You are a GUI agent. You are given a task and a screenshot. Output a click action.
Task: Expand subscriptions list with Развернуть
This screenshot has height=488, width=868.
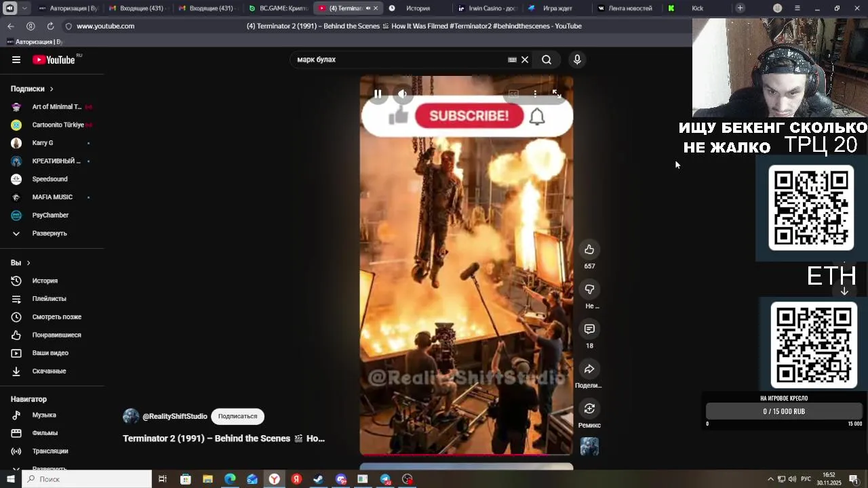52,233
